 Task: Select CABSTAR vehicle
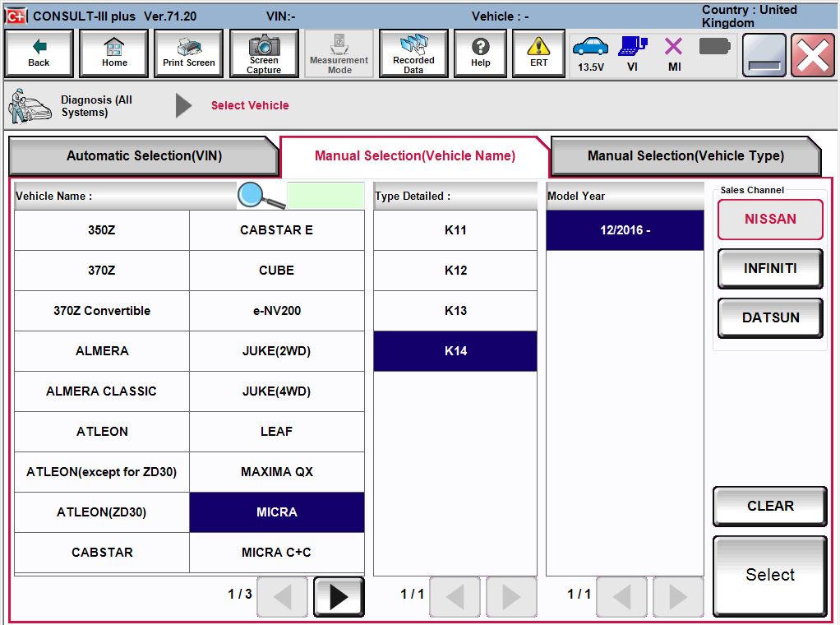pyautogui.click(x=102, y=553)
